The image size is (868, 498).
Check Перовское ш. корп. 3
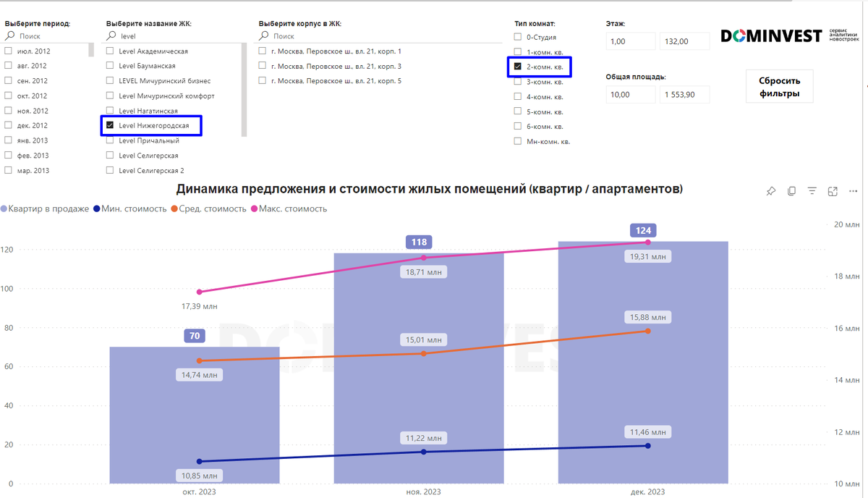pos(263,66)
